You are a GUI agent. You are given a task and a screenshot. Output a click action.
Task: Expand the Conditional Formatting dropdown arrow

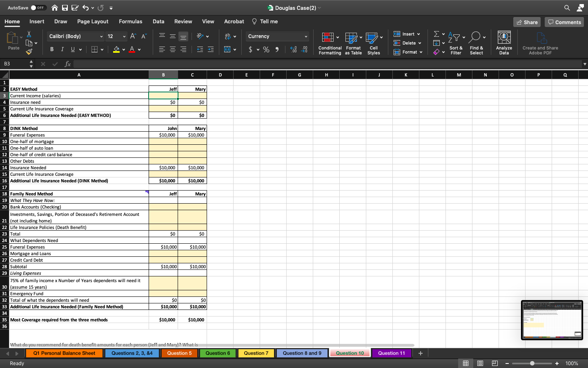338,38
